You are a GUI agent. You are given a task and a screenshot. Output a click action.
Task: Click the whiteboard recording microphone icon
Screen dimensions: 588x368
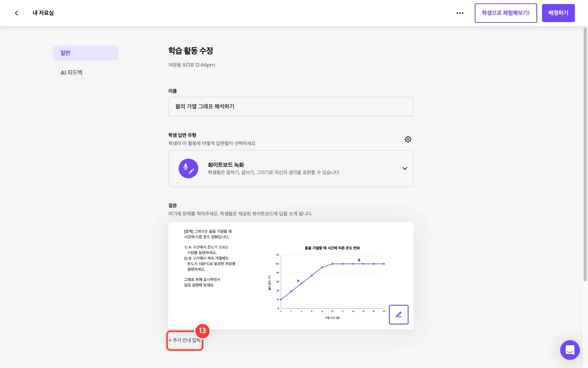[188, 169]
